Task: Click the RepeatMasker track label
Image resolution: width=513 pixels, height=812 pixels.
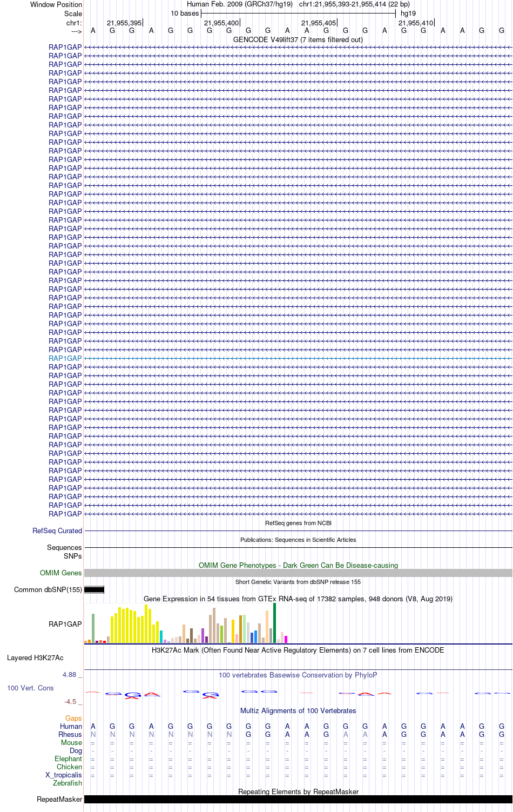Action: (59, 800)
